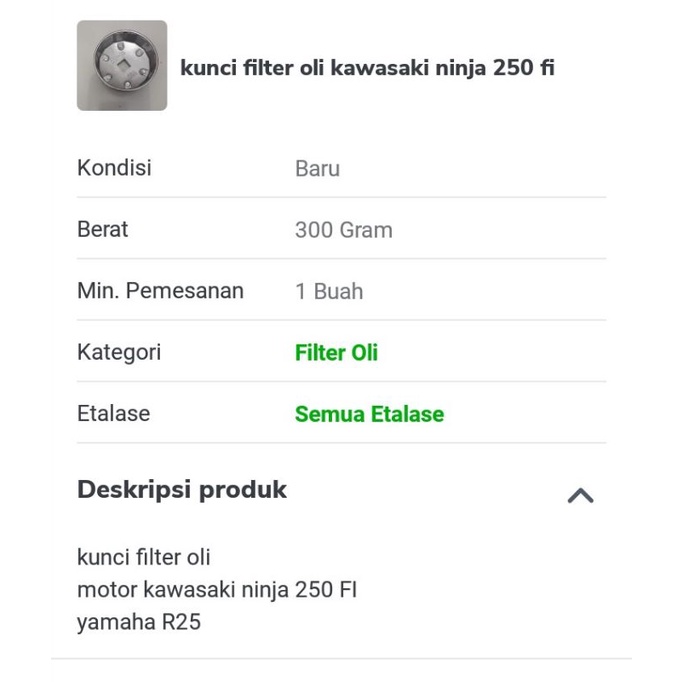Click the Deskripsi produk heading
Screen dimensions: 682x682
pyautogui.click(x=182, y=490)
